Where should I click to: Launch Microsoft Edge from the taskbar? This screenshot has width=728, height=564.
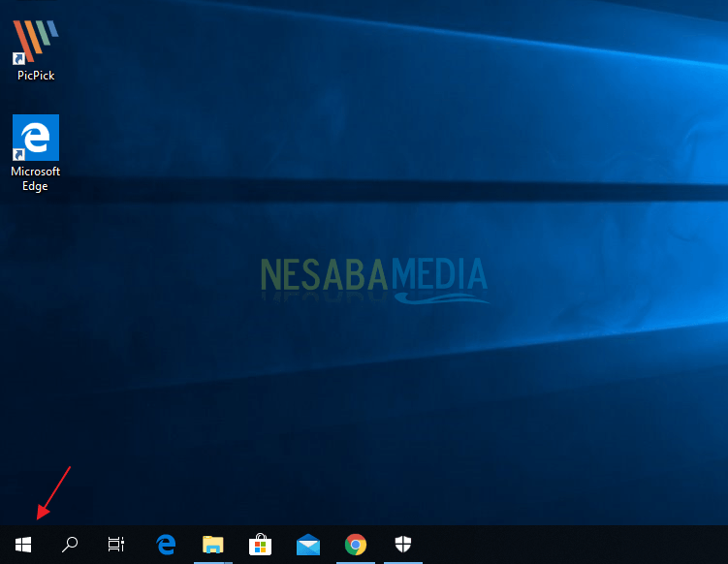click(x=166, y=545)
